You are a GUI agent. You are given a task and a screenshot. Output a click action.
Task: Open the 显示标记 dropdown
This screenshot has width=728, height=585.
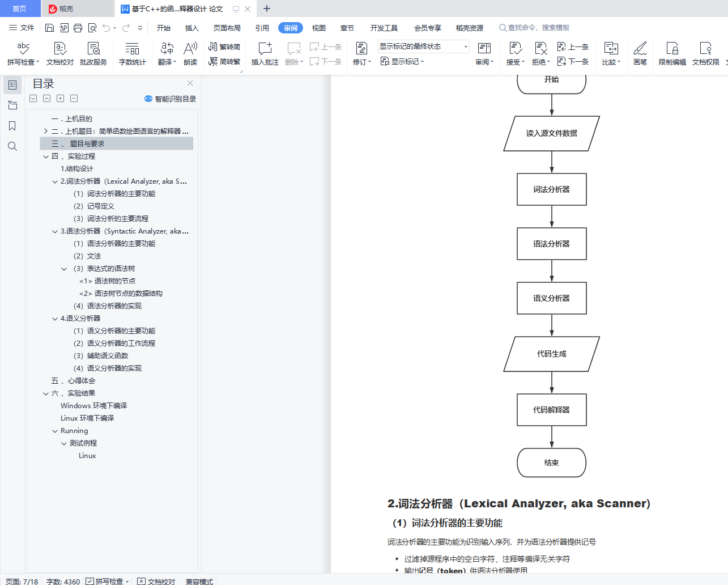click(x=402, y=61)
